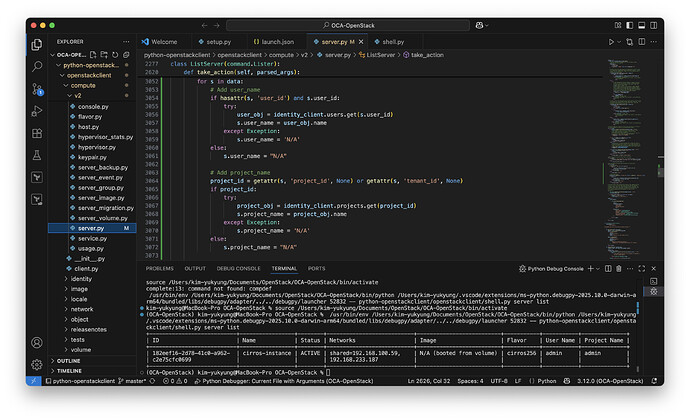Click UTF-8 encoding status item
The image size is (690, 420).
pyautogui.click(x=499, y=381)
